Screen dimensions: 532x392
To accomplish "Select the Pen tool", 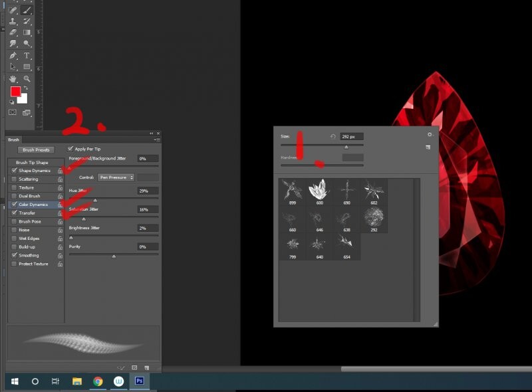I will coord(13,56).
